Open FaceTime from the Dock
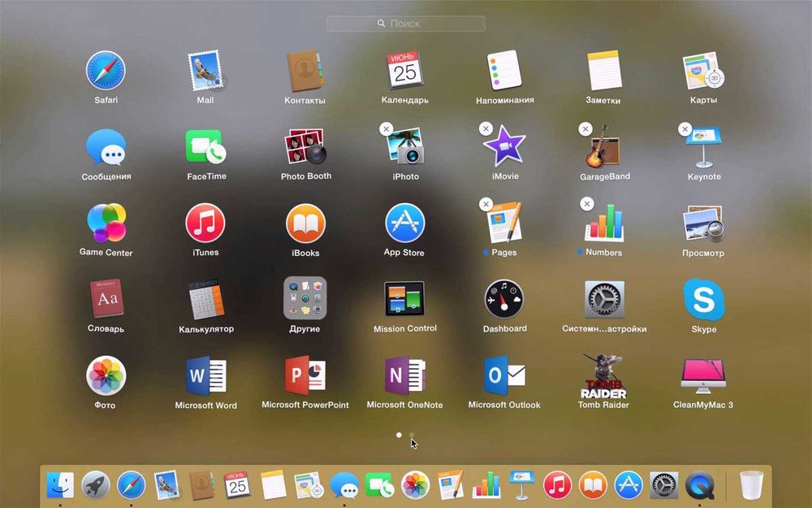Screen dimensions: 812x508 click(379, 485)
